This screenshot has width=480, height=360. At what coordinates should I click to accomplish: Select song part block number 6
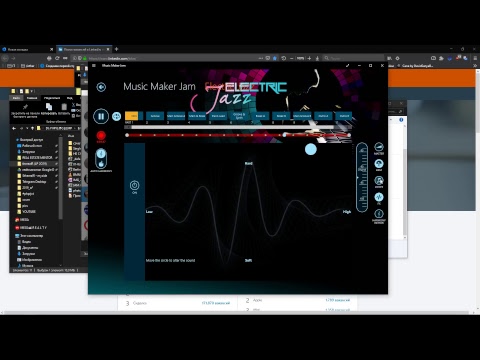[x=239, y=116]
